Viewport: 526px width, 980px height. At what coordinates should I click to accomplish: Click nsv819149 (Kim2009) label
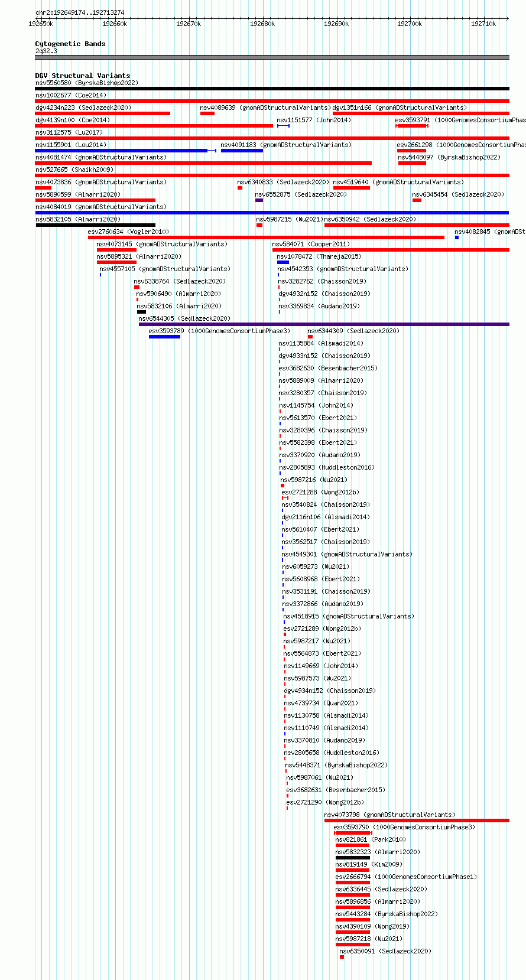click(369, 865)
